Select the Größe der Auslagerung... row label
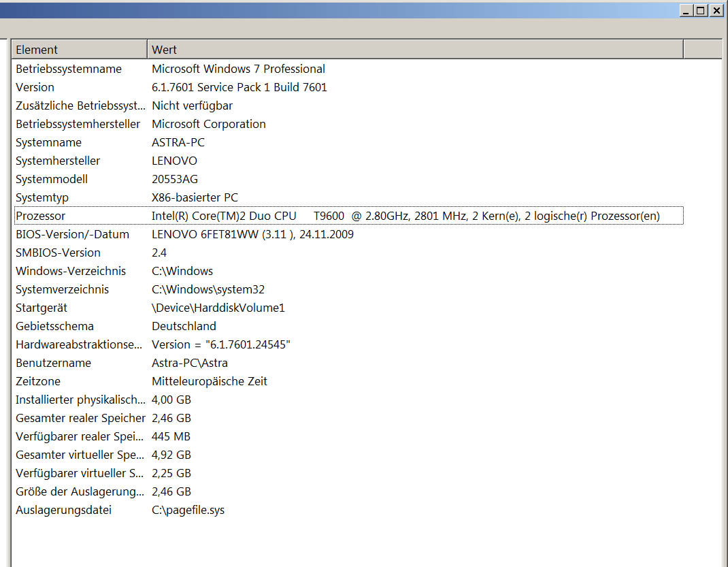 [x=80, y=491]
